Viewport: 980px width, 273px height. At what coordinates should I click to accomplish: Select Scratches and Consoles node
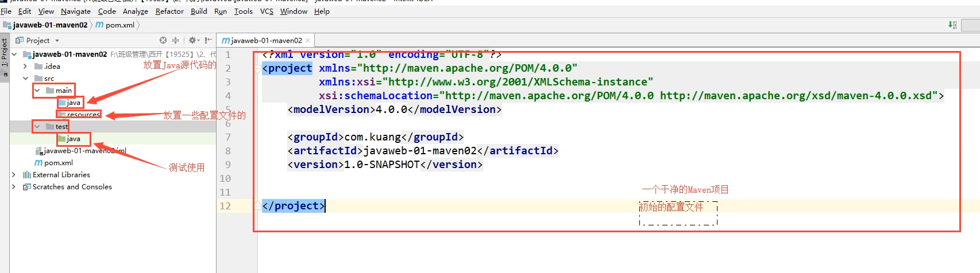tap(72, 187)
